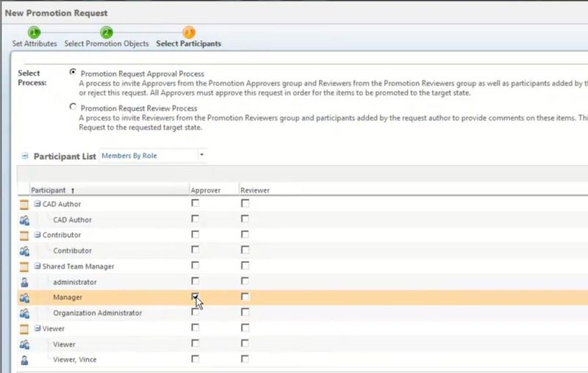Check Approver box for Organization Administrator
This screenshot has height=373, width=588.
click(195, 312)
